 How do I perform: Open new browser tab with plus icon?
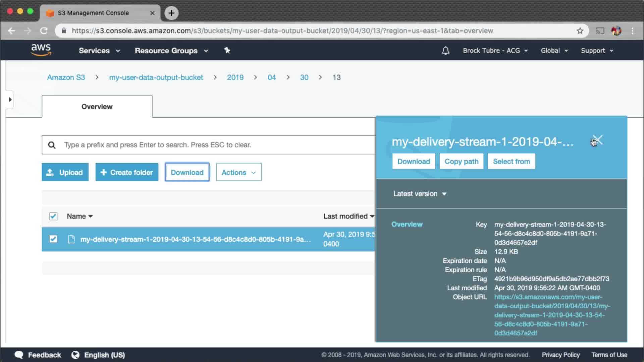tap(171, 13)
